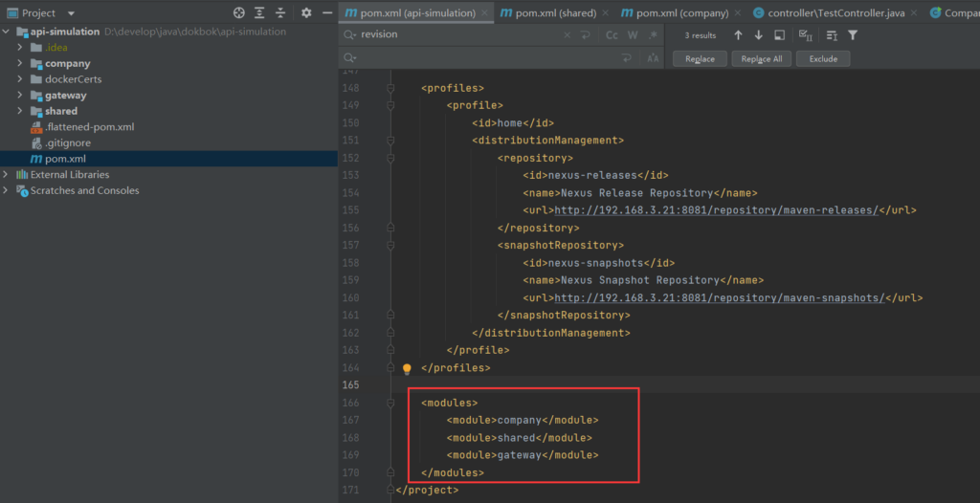Click the new line icon in the search field

pyautogui.click(x=585, y=35)
